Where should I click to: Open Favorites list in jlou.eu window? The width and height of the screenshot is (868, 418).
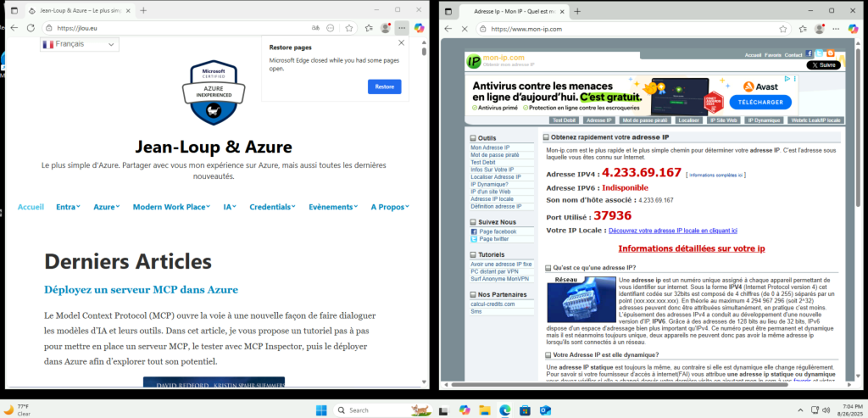(369, 28)
